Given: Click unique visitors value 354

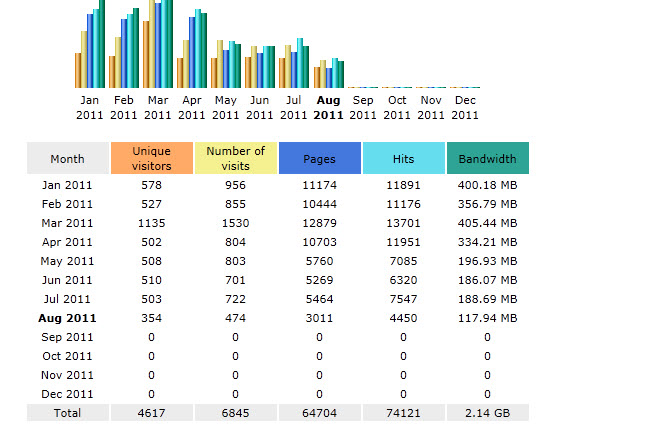Looking at the screenshot, I should click(151, 318).
